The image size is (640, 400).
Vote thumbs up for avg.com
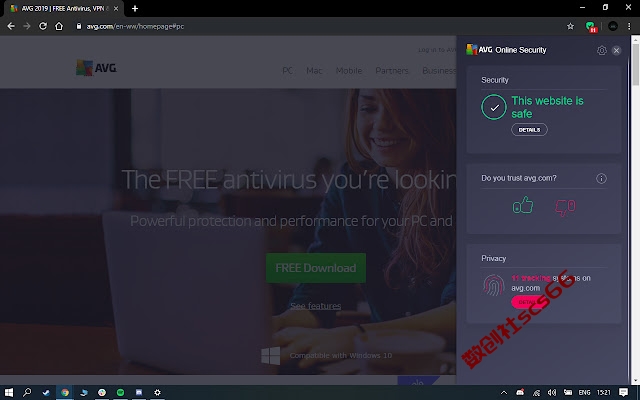pos(523,205)
